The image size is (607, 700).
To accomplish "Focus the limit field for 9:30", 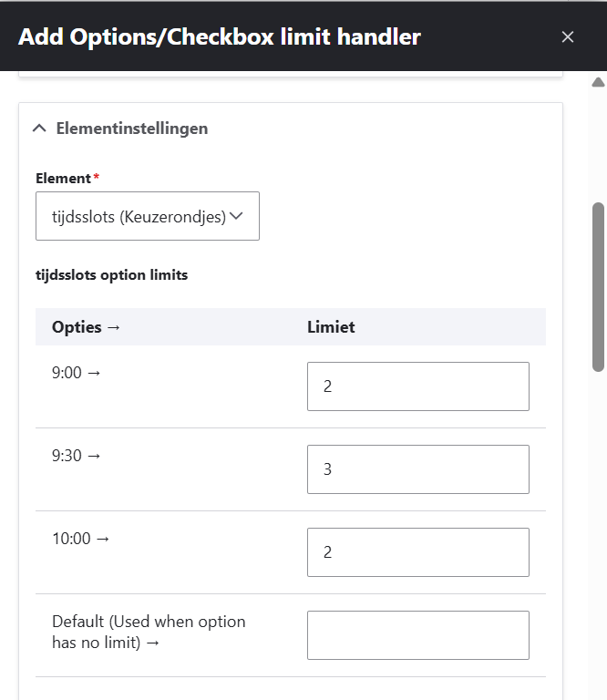I will tap(417, 469).
